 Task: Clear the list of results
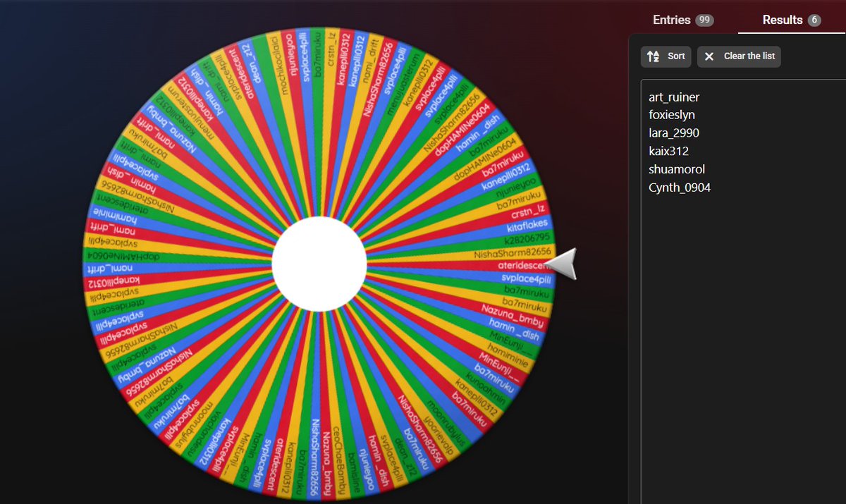739,56
